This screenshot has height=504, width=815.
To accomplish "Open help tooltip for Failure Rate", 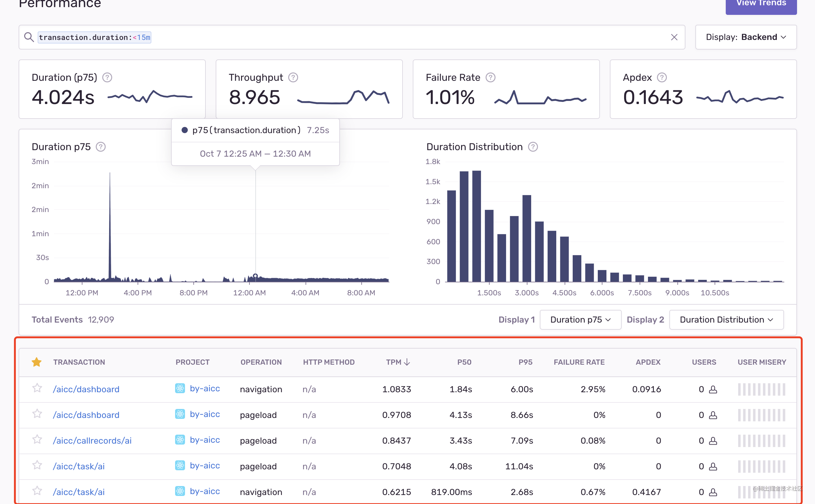I will pyautogui.click(x=490, y=77).
